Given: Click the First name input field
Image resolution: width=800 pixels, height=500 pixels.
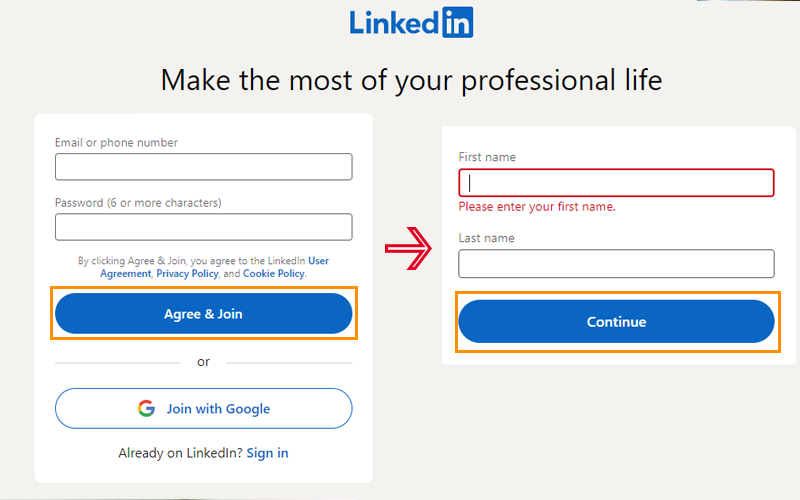Looking at the screenshot, I should tap(616, 183).
